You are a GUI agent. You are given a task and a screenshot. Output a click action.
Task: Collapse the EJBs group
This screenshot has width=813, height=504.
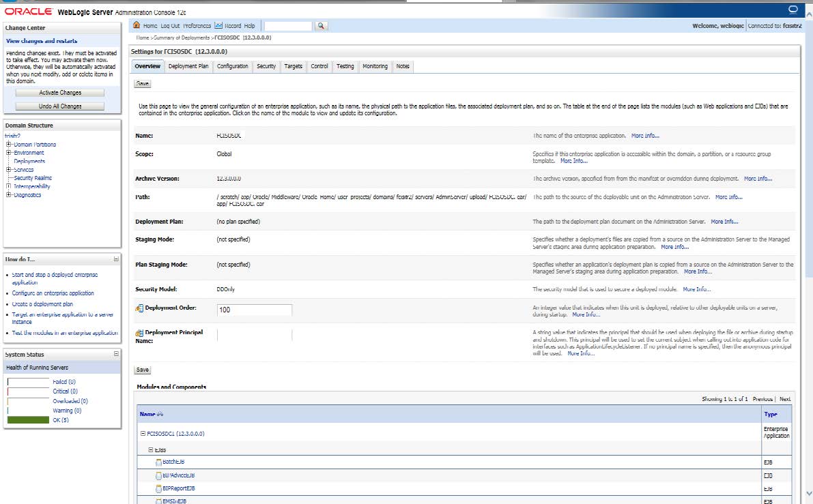[x=151, y=450]
